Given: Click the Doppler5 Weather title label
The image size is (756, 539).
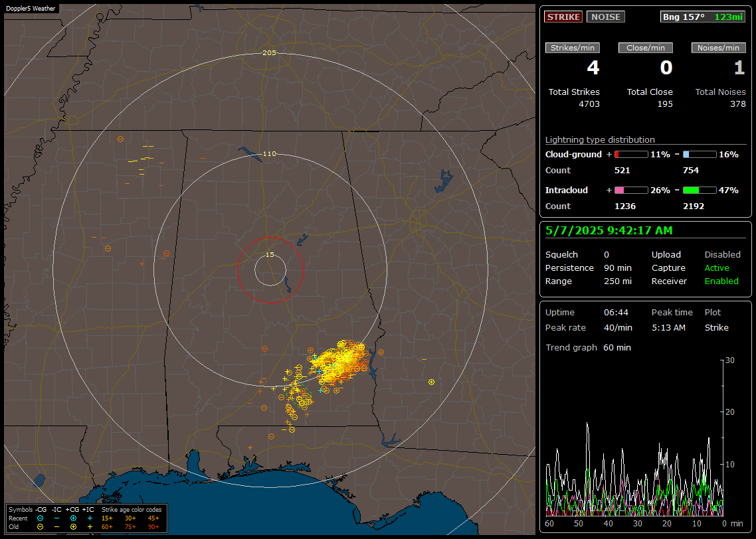Looking at the screenshot, I should (x=31, y=8).
